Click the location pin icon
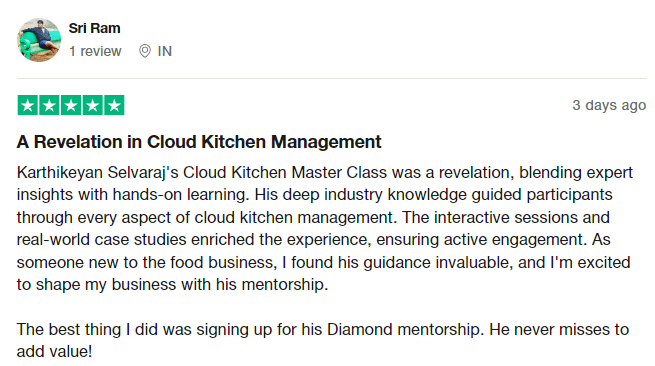Viewport: 655px width, 366px height. (x=145, y=51)
